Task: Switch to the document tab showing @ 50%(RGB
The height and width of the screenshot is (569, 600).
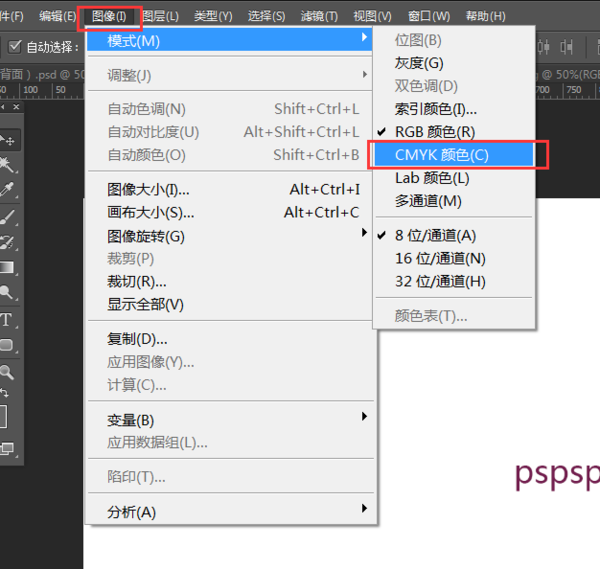Action: click(568, 74)
